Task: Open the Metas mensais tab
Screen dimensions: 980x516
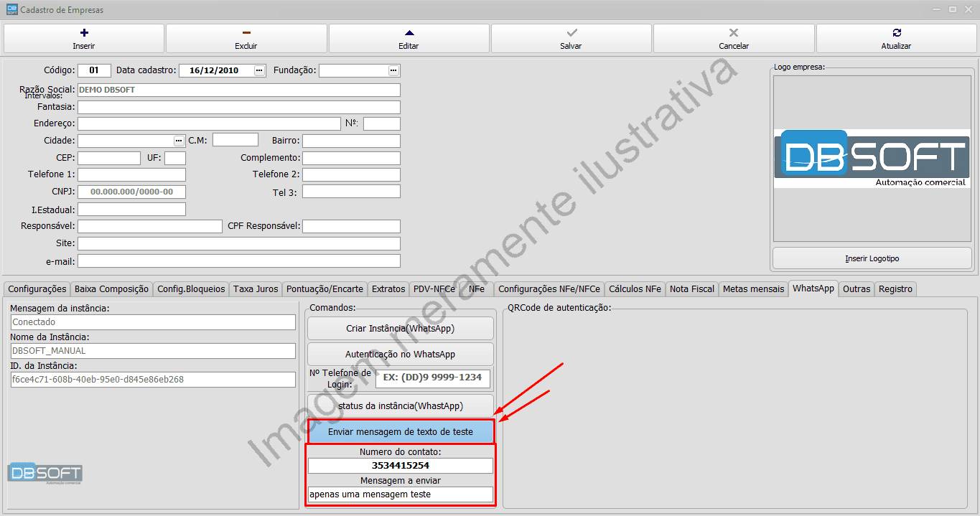Action: pyautogui.click(x=753, y=288)
